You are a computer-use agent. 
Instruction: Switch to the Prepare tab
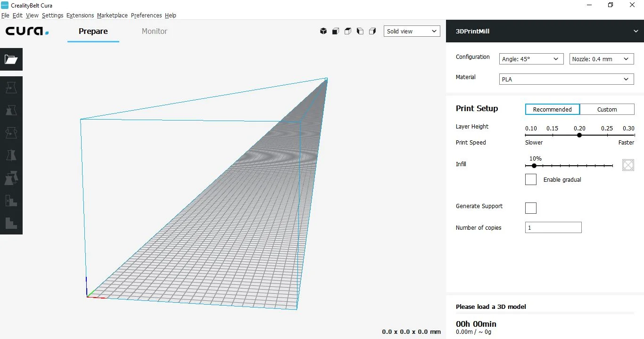[93, 32]
